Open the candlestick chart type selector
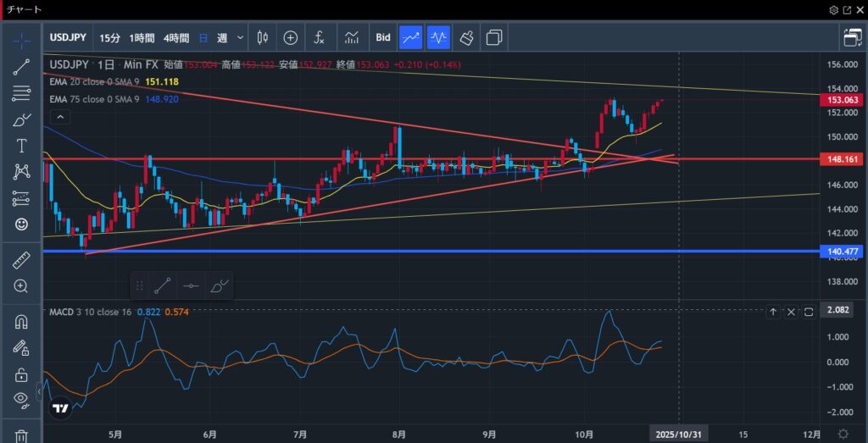The image size is (868, 443). [262, 37]
